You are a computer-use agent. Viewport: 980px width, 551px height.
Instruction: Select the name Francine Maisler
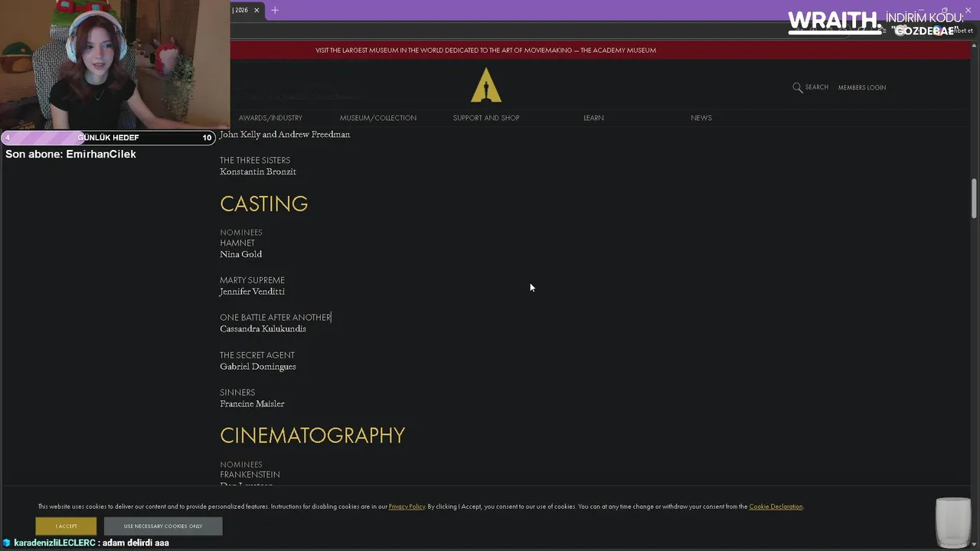252,404
